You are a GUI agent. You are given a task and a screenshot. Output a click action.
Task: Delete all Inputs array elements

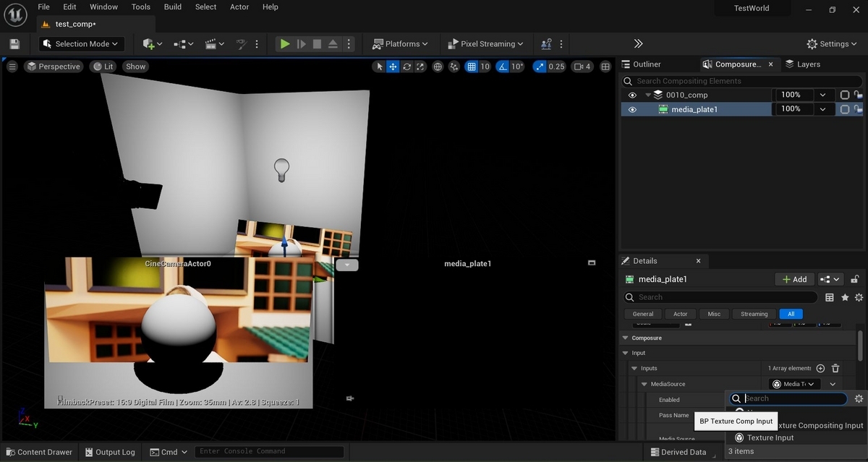[x=835, y=369]
